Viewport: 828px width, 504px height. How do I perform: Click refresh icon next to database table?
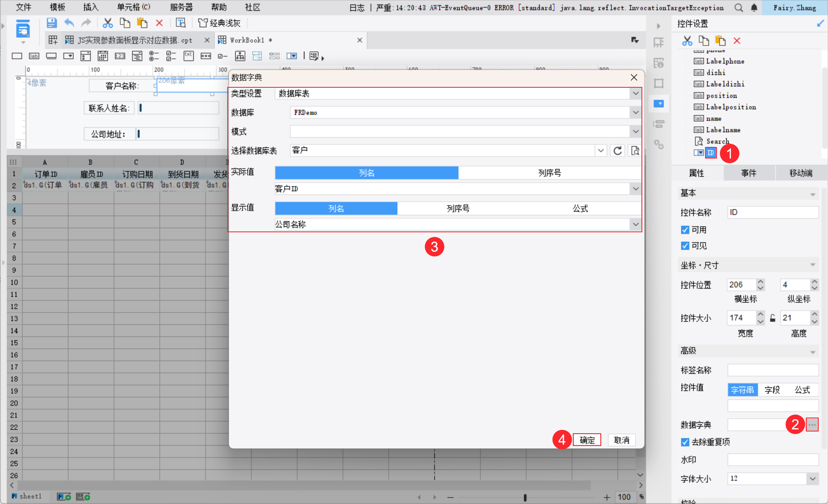coord(618,150)
